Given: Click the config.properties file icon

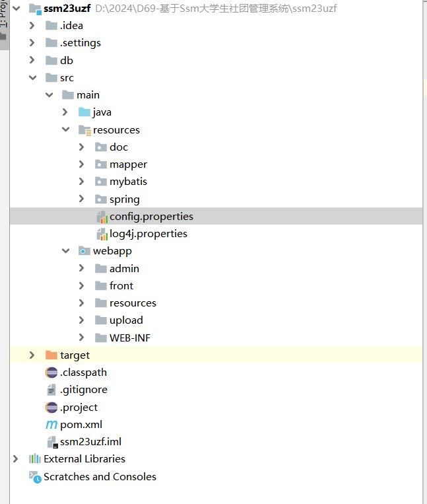Looking at the screenshot, I should (x=102, y=217).
